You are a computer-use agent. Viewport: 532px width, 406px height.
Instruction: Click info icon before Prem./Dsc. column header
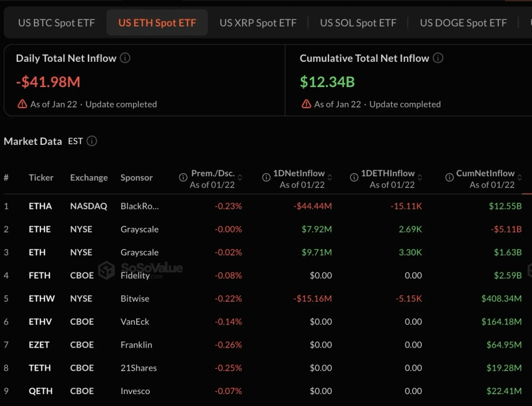pyautogui.click(x=183, y=178)
